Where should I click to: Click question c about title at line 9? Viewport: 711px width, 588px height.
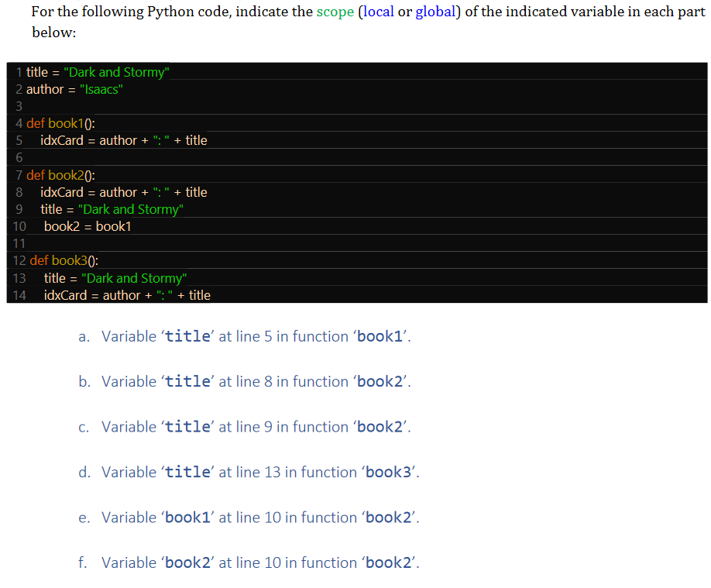coord(245,427)
